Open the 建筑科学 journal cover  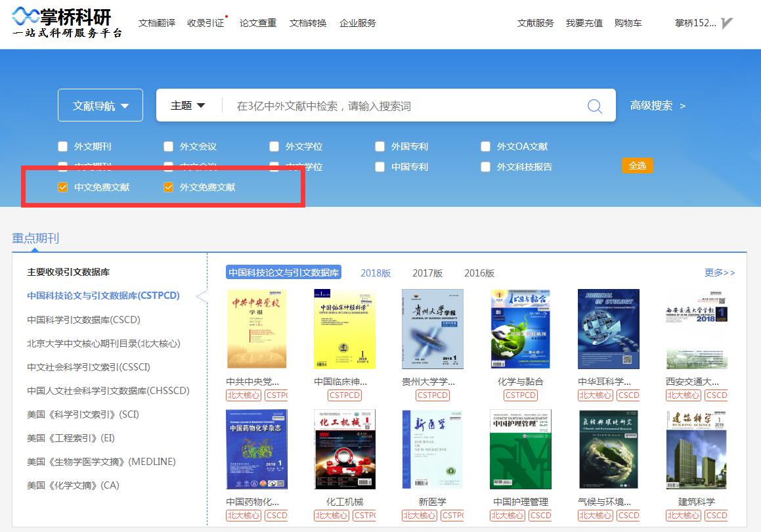point(697,449)
